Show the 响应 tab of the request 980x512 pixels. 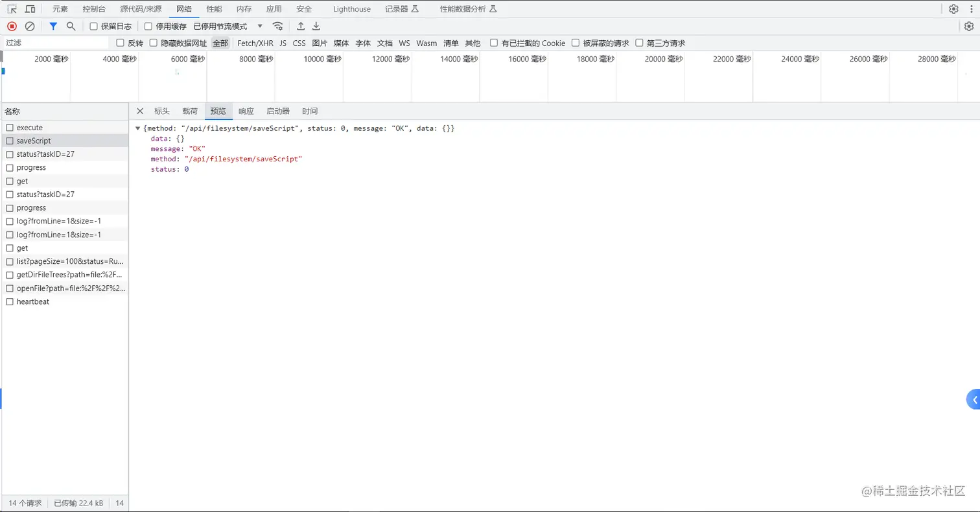pyautogui.click(x=246, y=111)
